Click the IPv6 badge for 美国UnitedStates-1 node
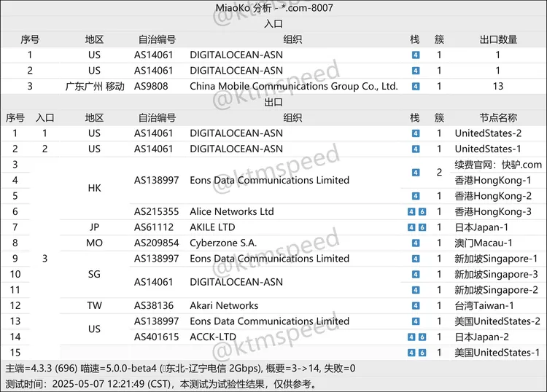Viewport: 547px width, 392px height. 421,353
